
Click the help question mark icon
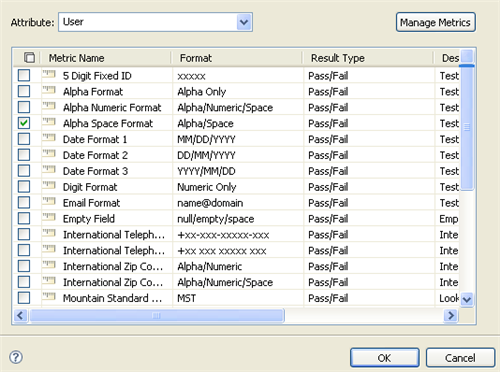click(16, 357)
